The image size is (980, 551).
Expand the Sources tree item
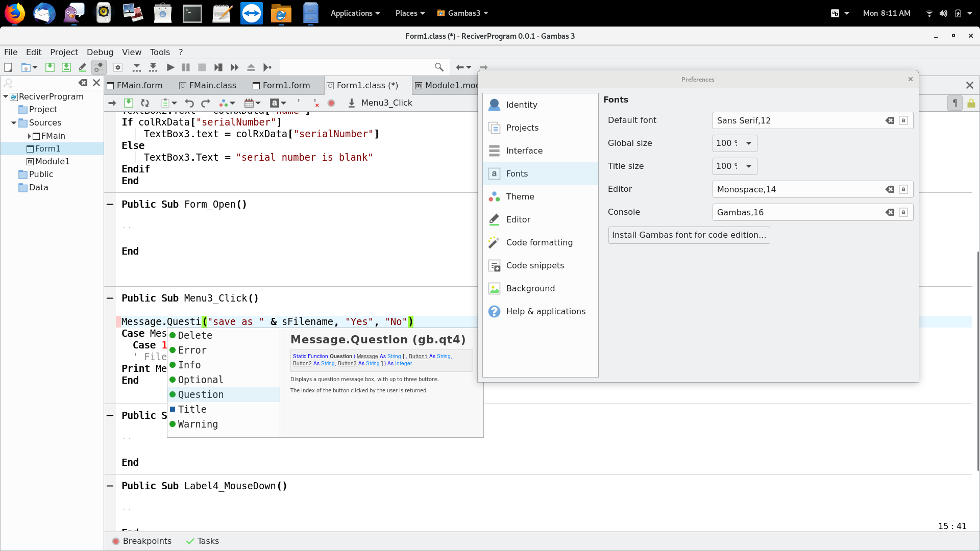click(x=13, y=122)
